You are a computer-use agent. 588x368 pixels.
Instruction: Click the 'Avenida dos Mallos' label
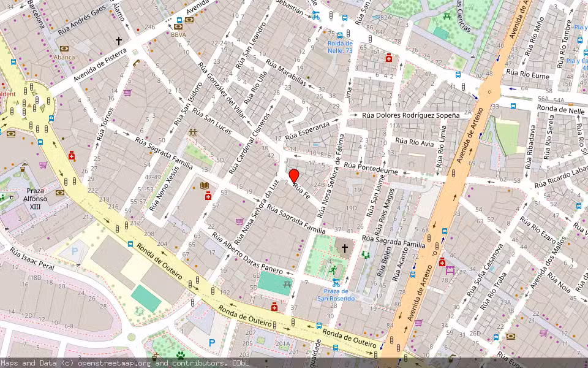[x=548, y=262]
